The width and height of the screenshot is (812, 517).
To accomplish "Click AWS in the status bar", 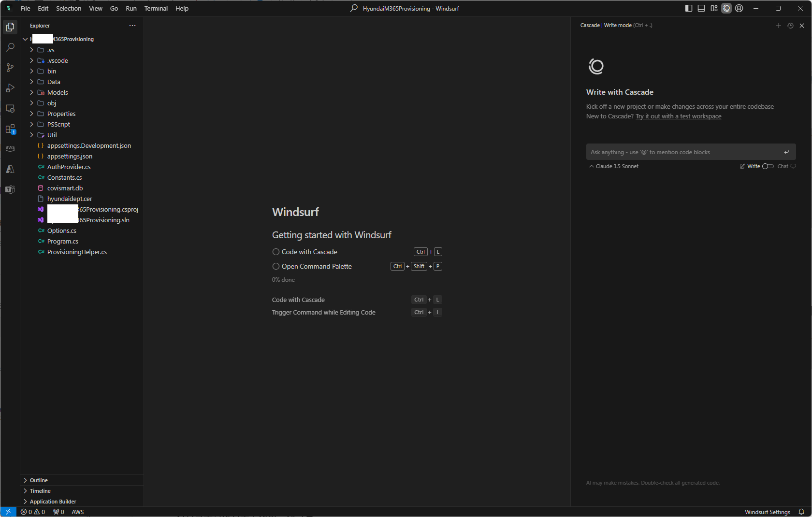I will [x=78, y=512].
